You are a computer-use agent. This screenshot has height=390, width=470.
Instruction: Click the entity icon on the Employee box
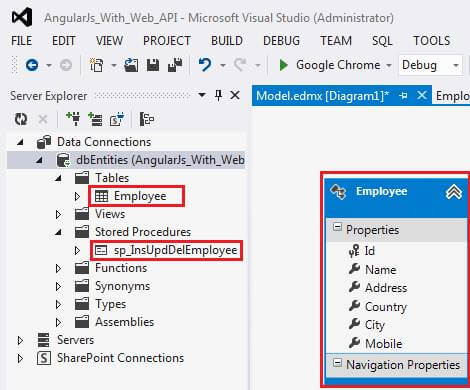pyautogui.click(x=338, y=192)
